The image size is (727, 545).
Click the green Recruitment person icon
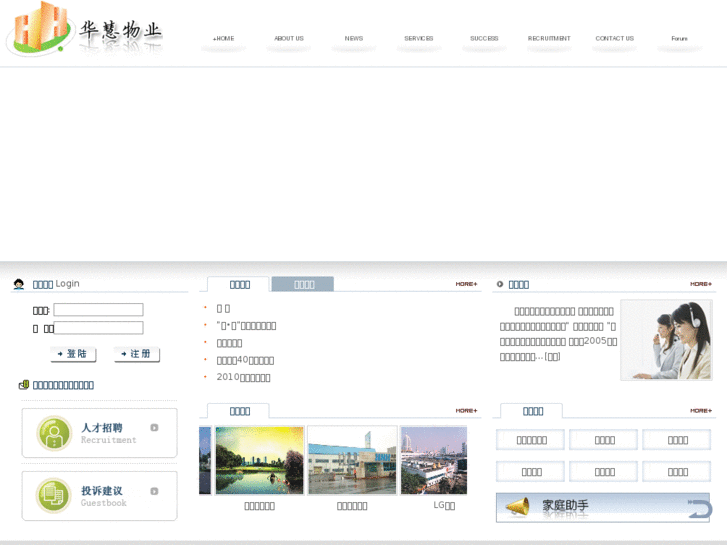point(54,433)
